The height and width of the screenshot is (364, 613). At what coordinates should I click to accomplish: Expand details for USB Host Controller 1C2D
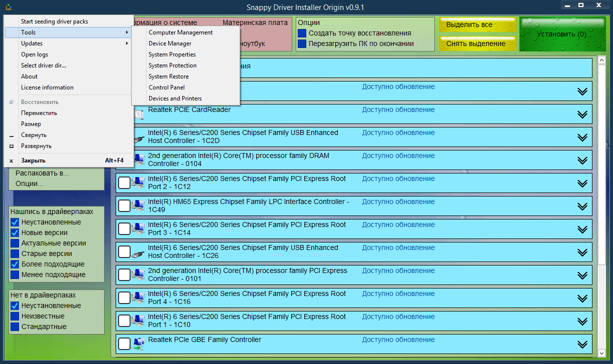[x=582, y=137]
